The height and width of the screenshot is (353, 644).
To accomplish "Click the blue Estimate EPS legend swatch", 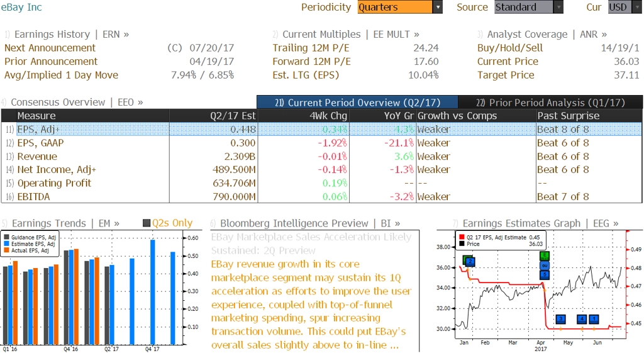I will click(6, 244).
